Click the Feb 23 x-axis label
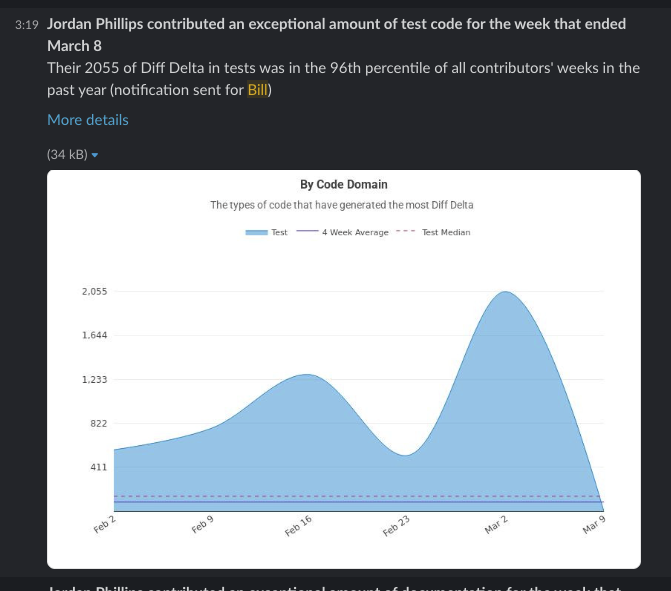The image size is (671, 591). click(397, 527)
